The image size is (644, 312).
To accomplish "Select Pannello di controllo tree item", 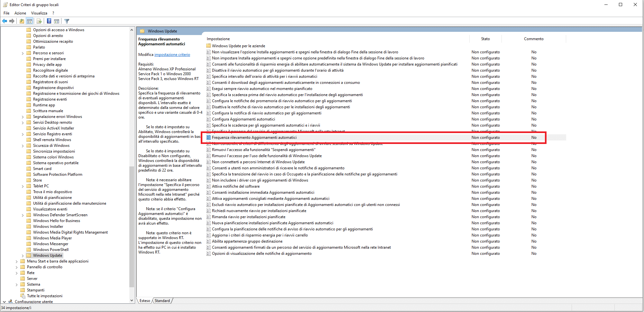I will tap(45, 267).
